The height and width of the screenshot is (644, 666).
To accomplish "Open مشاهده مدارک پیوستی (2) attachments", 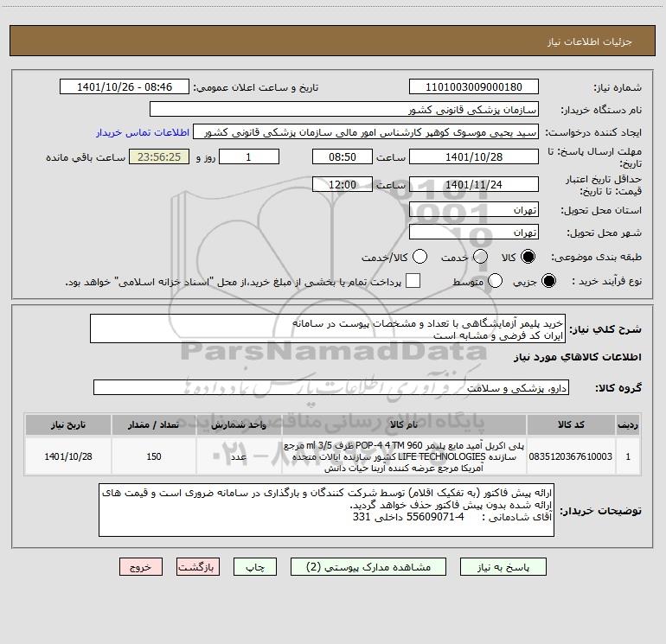I will pyautogui.click(x=368, y=567).
